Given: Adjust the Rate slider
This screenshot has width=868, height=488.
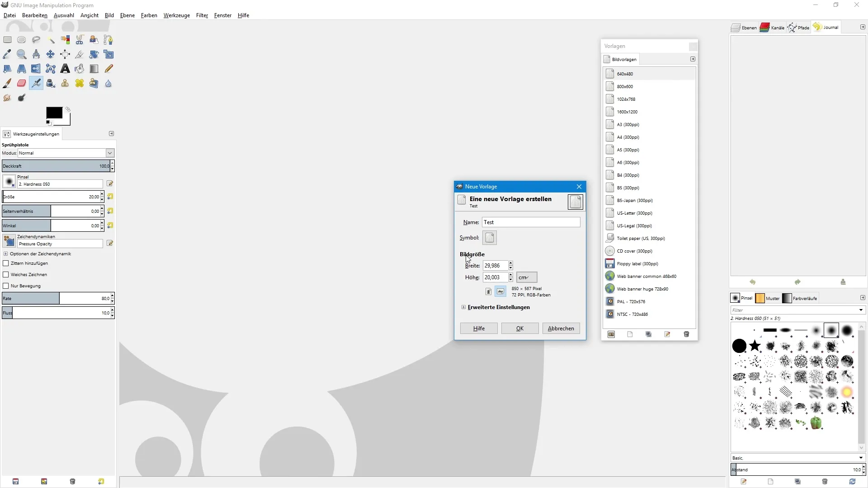Looking at the screenshot, I should pyautogui.click(x=56, y=298).
